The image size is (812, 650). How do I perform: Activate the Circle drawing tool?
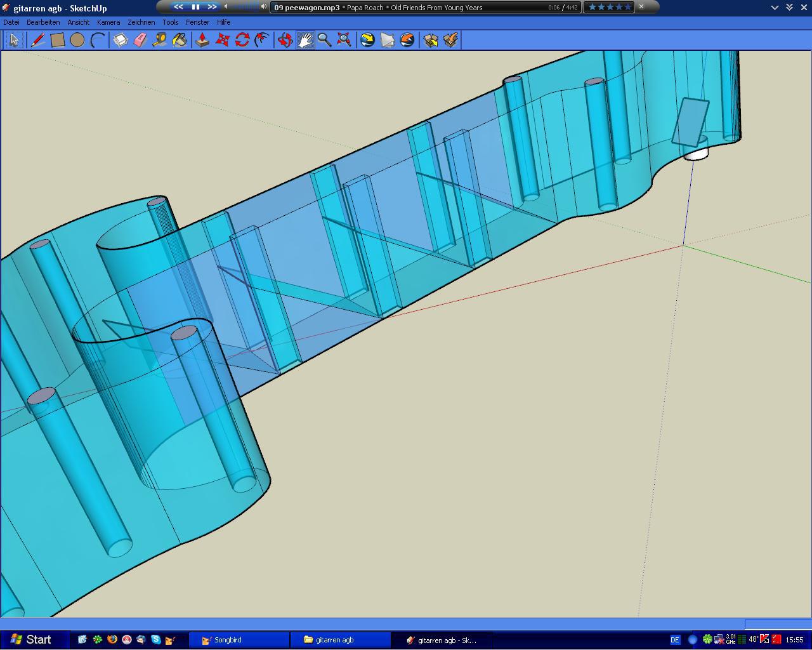(x=77, y=41)
